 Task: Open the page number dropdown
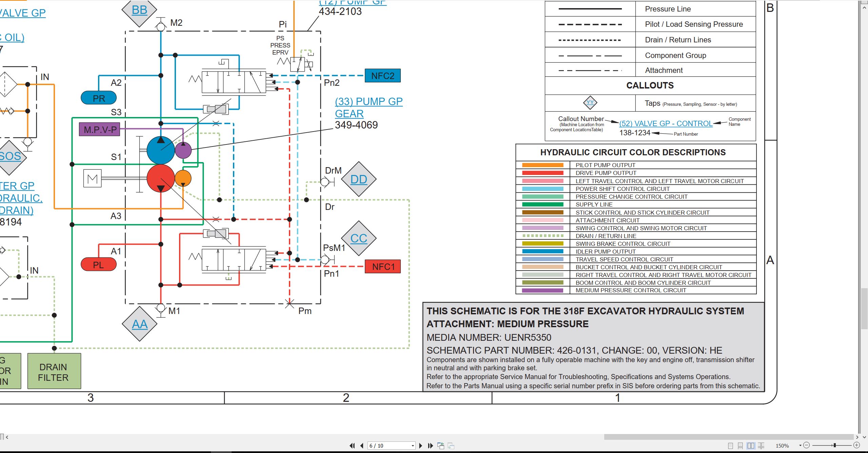pos(413,446)
